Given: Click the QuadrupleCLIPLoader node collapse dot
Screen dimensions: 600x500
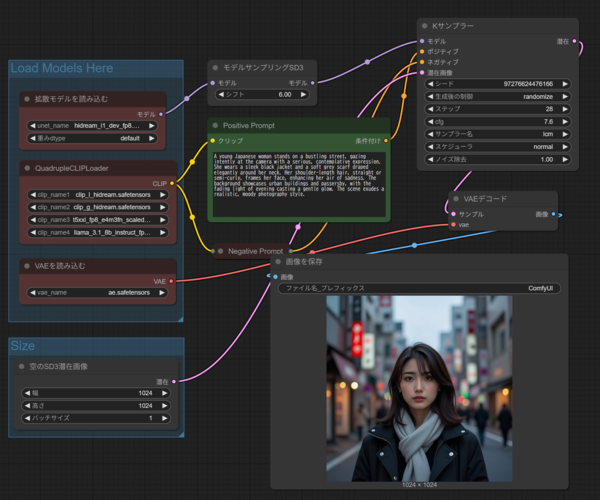Looking at the screenshot, I should (27, 169).
